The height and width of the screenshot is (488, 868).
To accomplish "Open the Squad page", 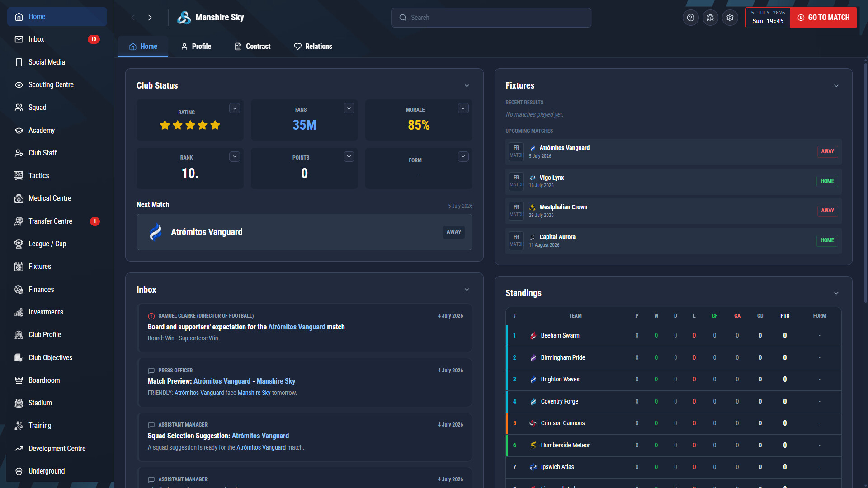I will (x=57, y=108).
